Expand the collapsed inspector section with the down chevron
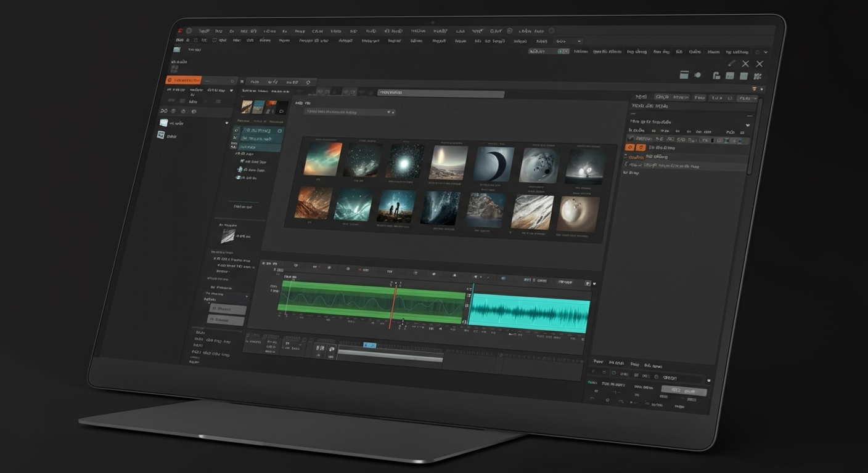868x473 pixels. pos(748,125)
